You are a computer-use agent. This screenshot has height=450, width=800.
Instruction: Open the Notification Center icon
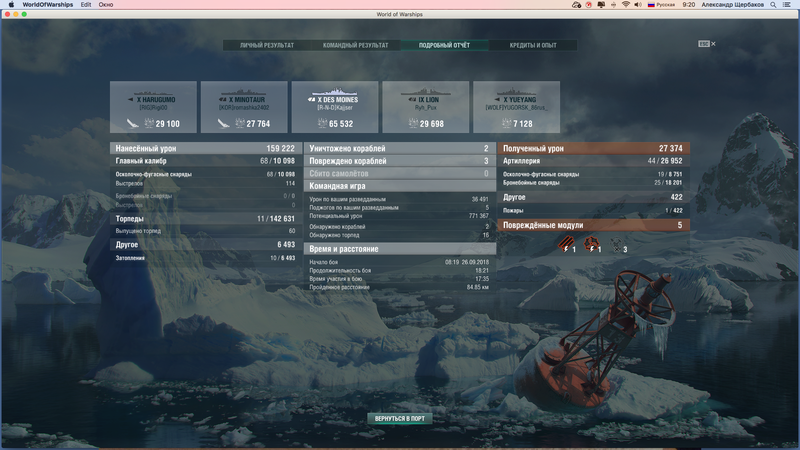(787, 5)
